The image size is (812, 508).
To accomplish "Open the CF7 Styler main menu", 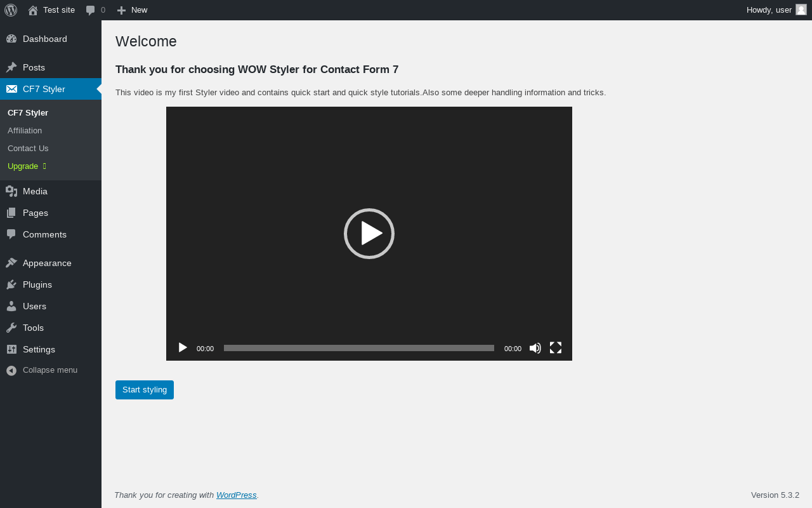I will click(x=51, y=89).
